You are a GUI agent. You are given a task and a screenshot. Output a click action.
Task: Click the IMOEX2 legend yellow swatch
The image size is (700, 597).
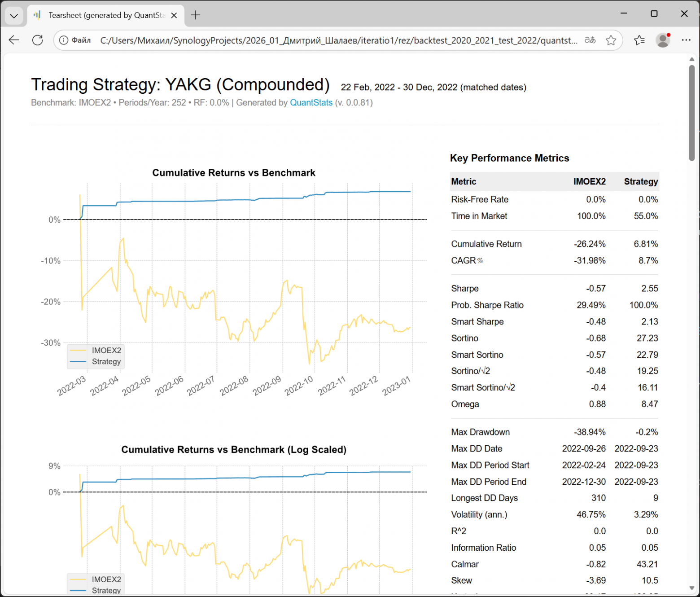click(78, 351)
